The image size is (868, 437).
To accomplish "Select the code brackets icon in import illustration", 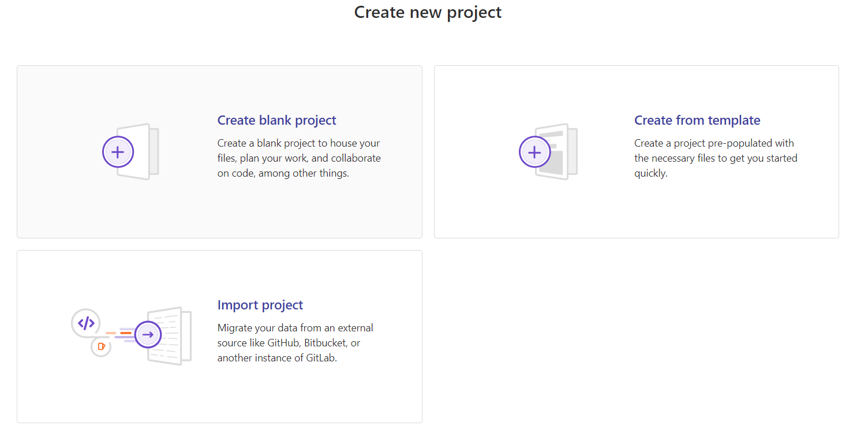I will click(86, 323).
